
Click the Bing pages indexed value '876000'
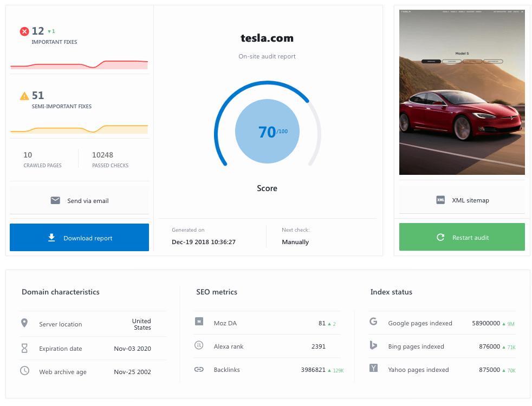pyautogui.click(x=489, y=346)
